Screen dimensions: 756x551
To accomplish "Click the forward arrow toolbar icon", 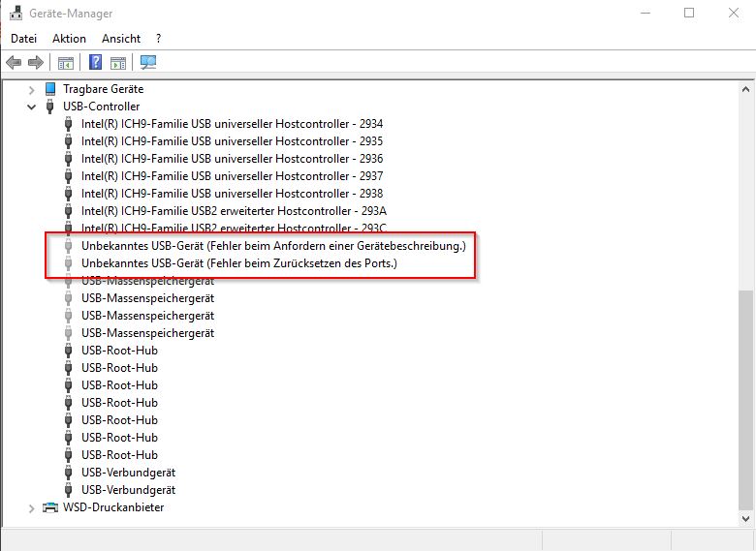I will [x=36, y=63].
